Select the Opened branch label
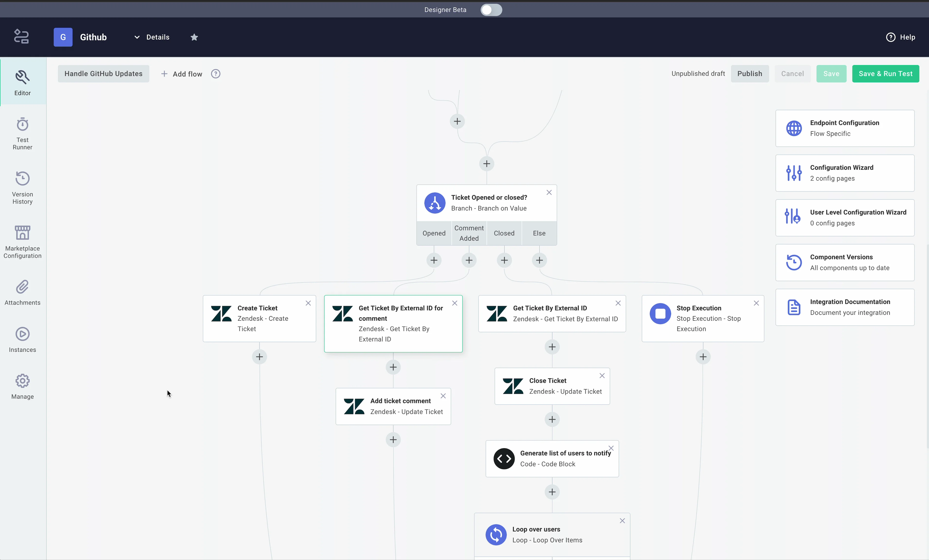 click(434, 233)
